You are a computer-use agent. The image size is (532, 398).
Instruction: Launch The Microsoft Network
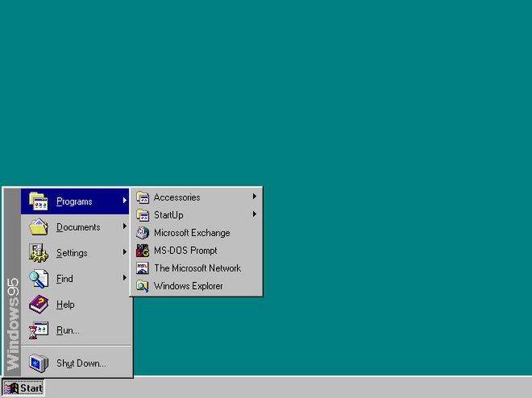point(196,268)
